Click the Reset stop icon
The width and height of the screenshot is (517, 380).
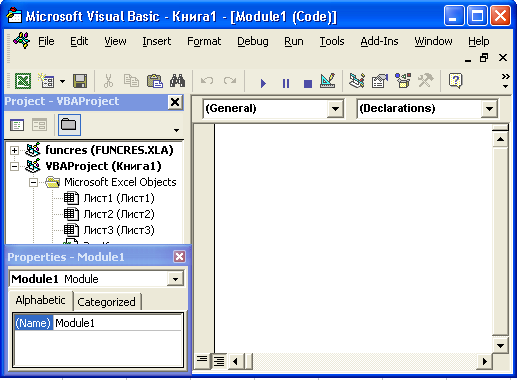(308, 83)
